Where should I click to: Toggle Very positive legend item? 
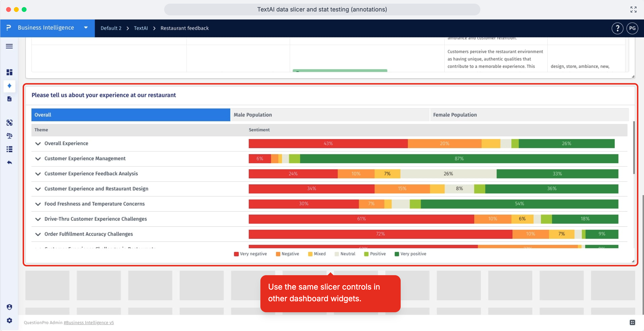(x=410, y=254)
